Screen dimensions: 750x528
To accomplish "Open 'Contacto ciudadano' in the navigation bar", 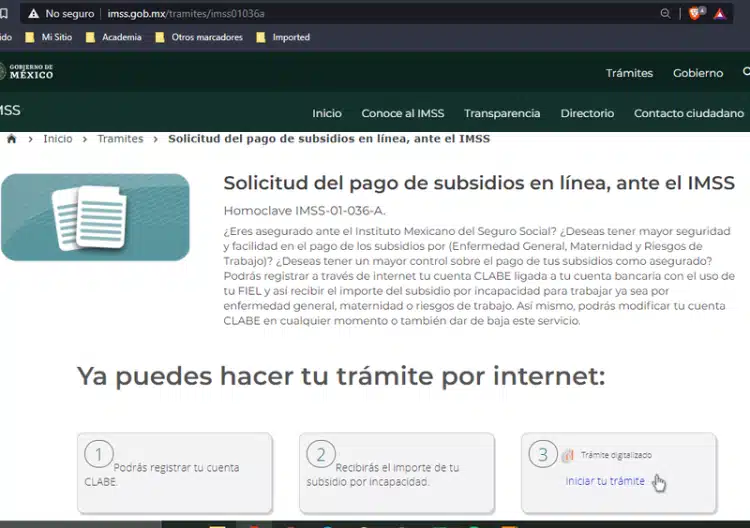I will click(x=689, y=113).
